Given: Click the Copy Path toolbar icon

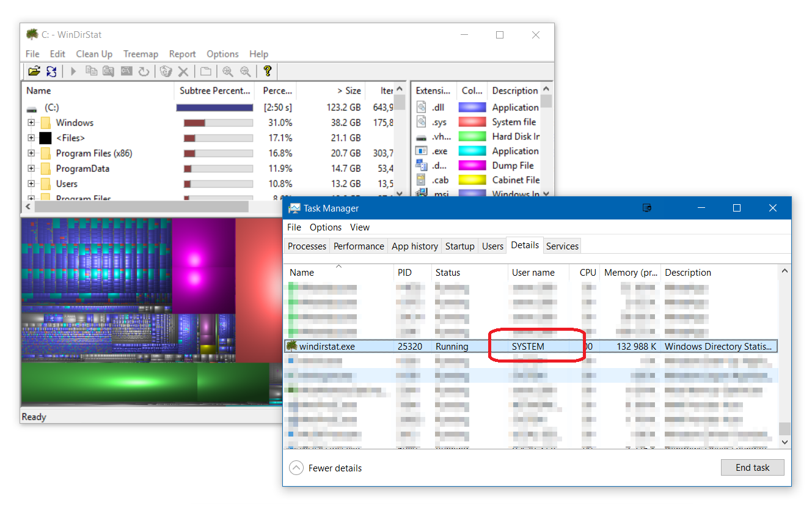Looking at the screenshot, I should [x=92, y=71].
